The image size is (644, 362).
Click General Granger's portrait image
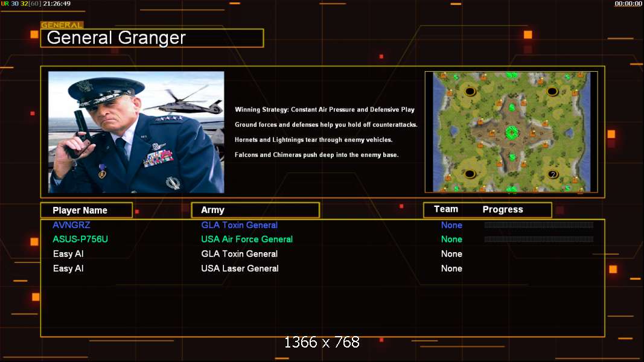pyautogui.click(x=136, y=132)
